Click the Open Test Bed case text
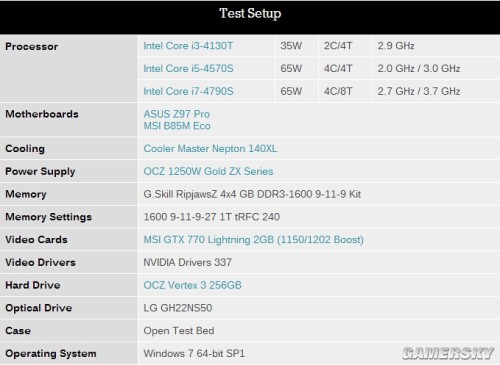This screenshot has height=365, width=500. pyautogui.click(x=179, y=331)
